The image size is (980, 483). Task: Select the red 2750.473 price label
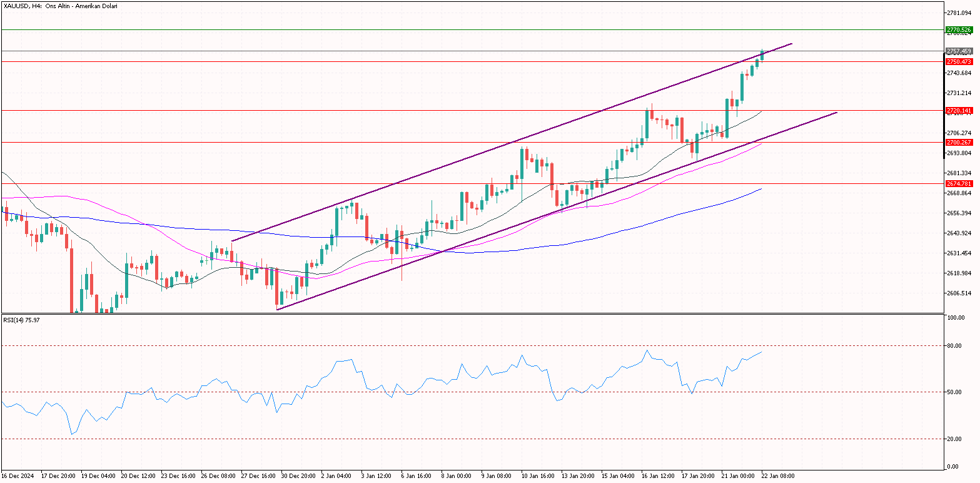(x=959, y=61)
